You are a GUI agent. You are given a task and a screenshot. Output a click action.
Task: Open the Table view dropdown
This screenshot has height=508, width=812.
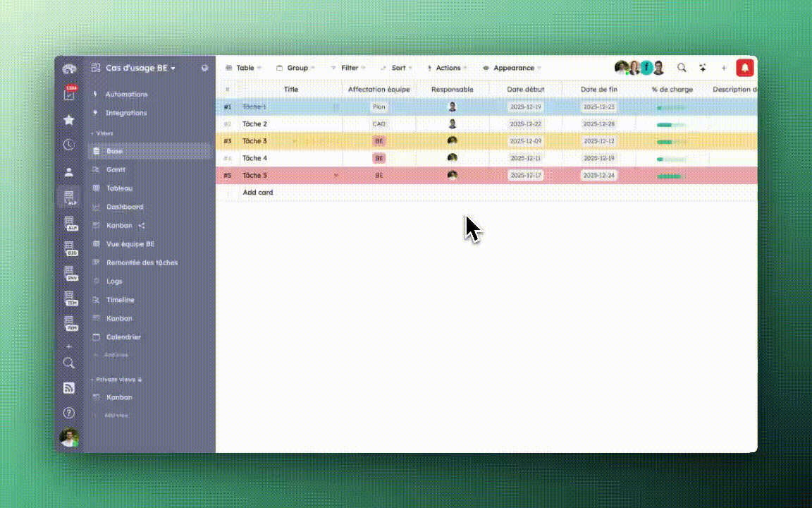click(x=243, y=68)
